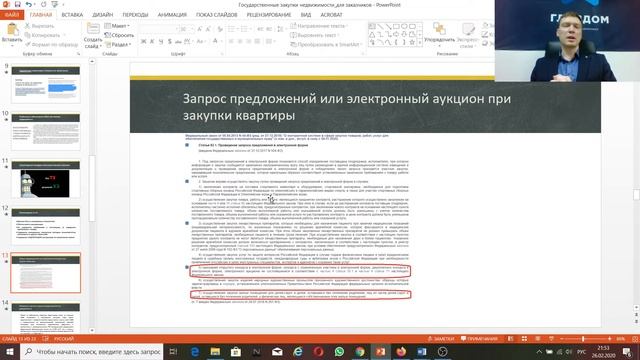
Task: Open the ФАЙЛ tab
Action: click(12, 15)
